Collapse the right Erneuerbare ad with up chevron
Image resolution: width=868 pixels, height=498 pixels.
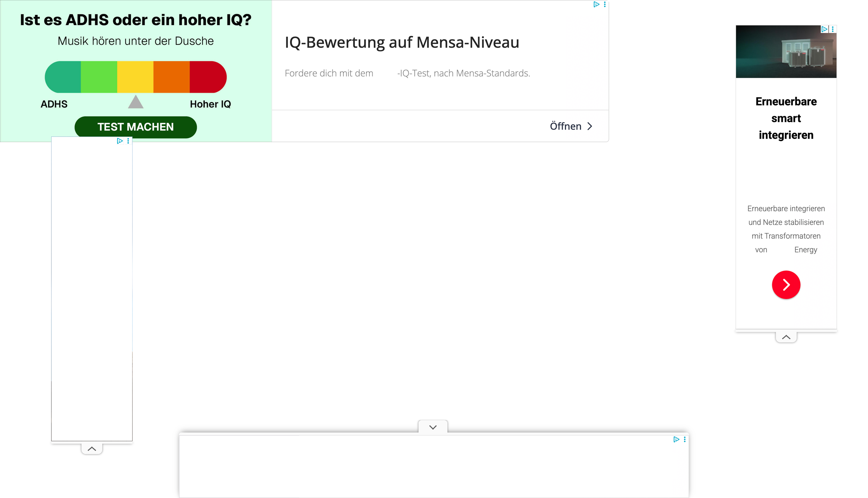(786, 337)
